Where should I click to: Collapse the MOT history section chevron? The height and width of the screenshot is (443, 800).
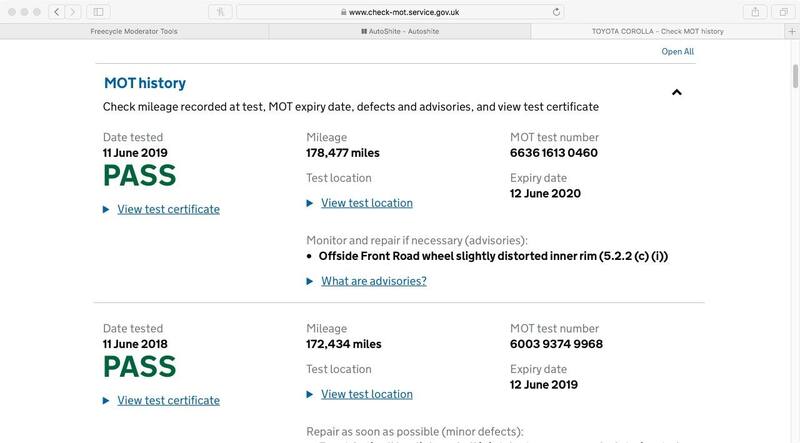676,92
